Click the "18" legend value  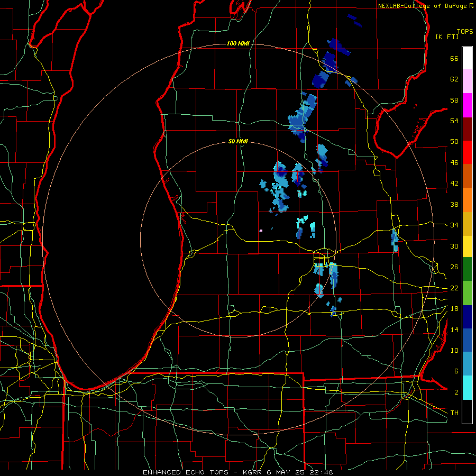(x=454, y=309)
